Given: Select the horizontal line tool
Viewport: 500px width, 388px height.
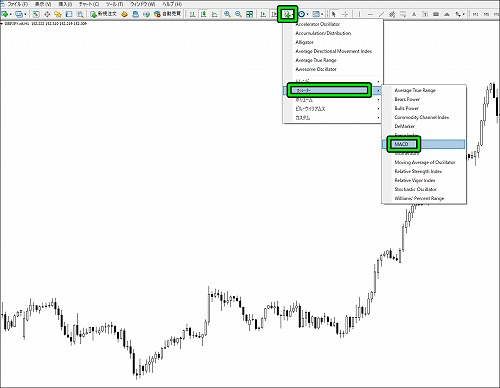Looking at the screenshot, I should 370,14.
